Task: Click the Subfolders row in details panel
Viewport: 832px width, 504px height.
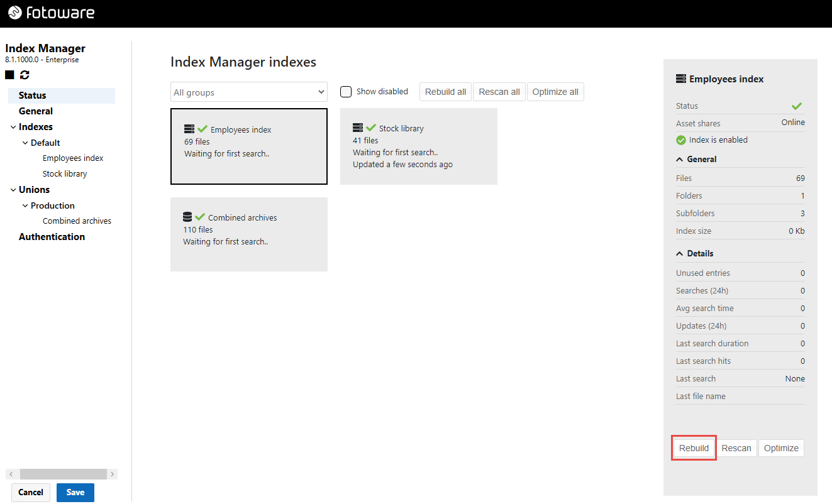Action: (x=740, y=214)
